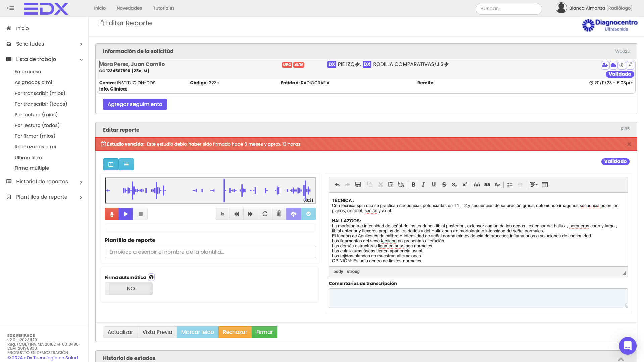Click the Plantilla de reporte template field
Image resolution: width=644 pixels, height=362 pixels.
tap(210, 252)
